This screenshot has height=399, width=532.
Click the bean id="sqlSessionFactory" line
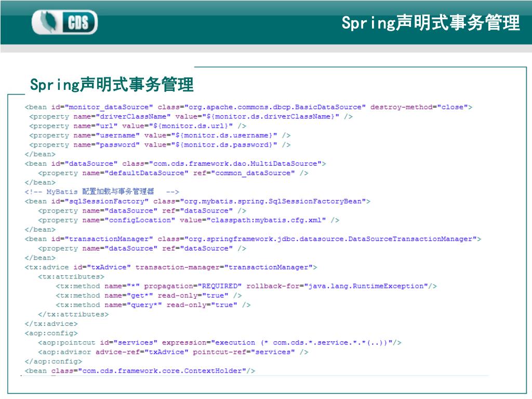click(x=197, y=202)
